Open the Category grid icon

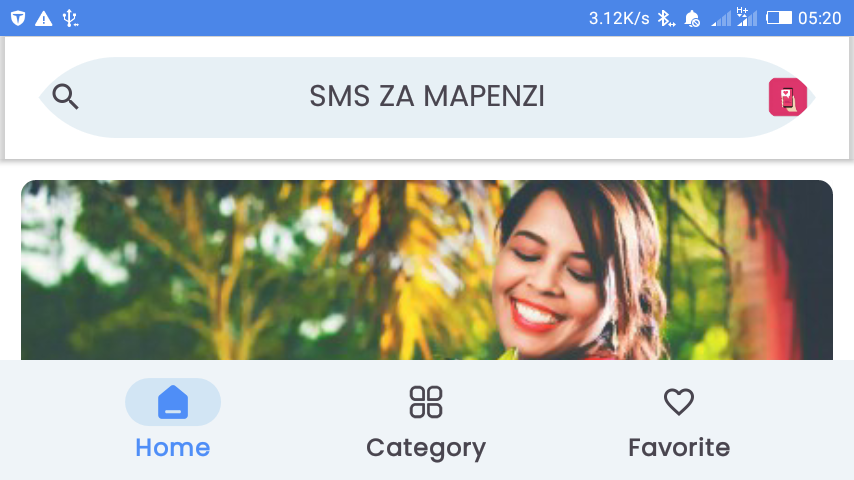pyautogui.click(x=426, y=402)
